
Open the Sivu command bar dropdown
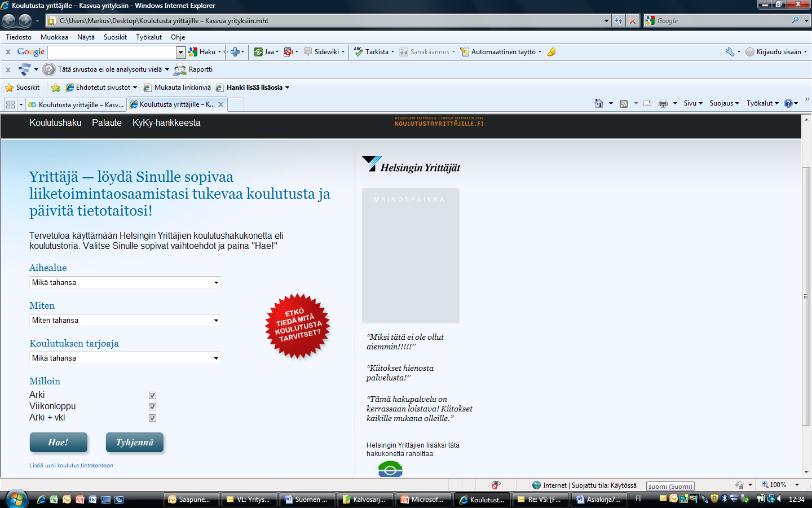point(693,103)
